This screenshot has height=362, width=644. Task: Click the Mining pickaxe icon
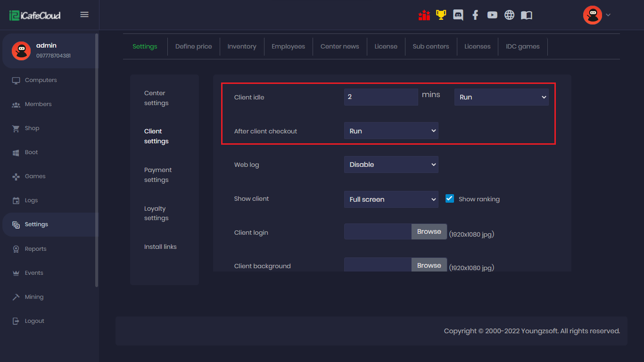16,297
